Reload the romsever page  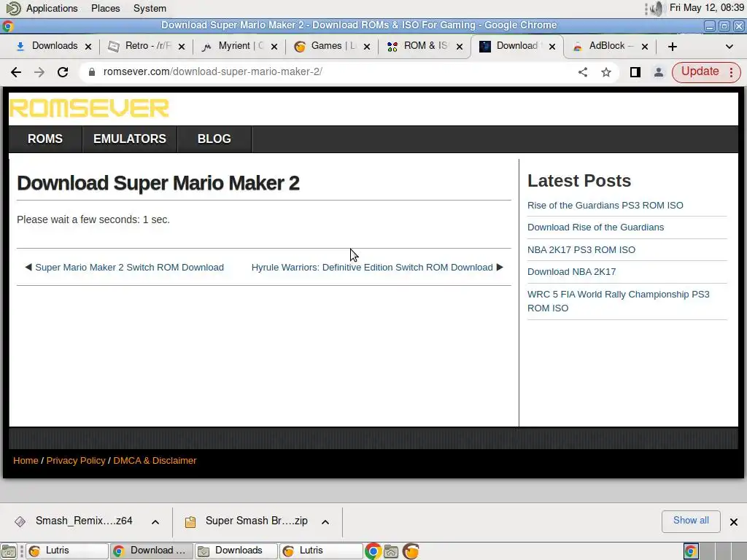[x=63, y=72]
